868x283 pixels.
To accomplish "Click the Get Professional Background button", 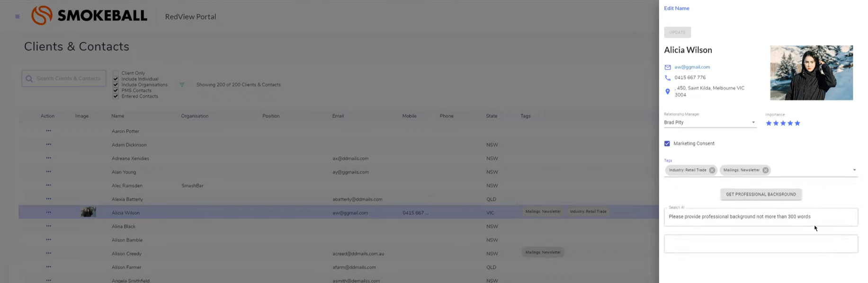I will pyautogui.click(x=761, y=195).
